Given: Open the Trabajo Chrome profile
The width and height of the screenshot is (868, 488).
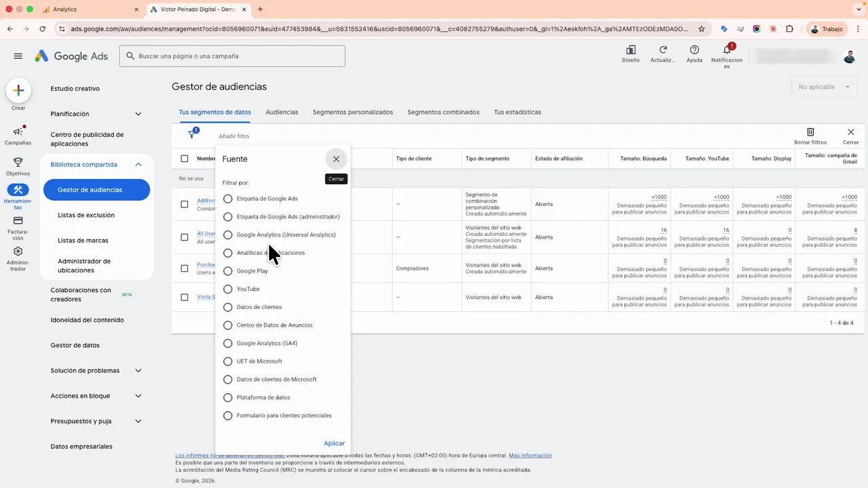Looking at the screenshot, I should [827, 29].
